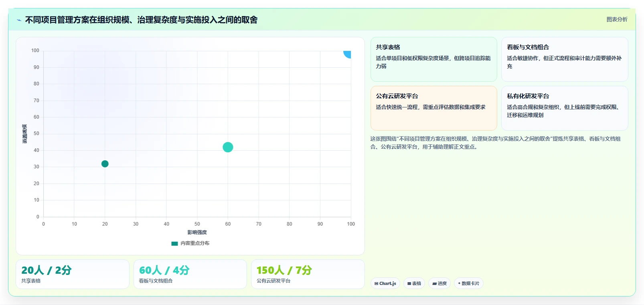Click the 图表分析 label in the header

click(617, 19)
